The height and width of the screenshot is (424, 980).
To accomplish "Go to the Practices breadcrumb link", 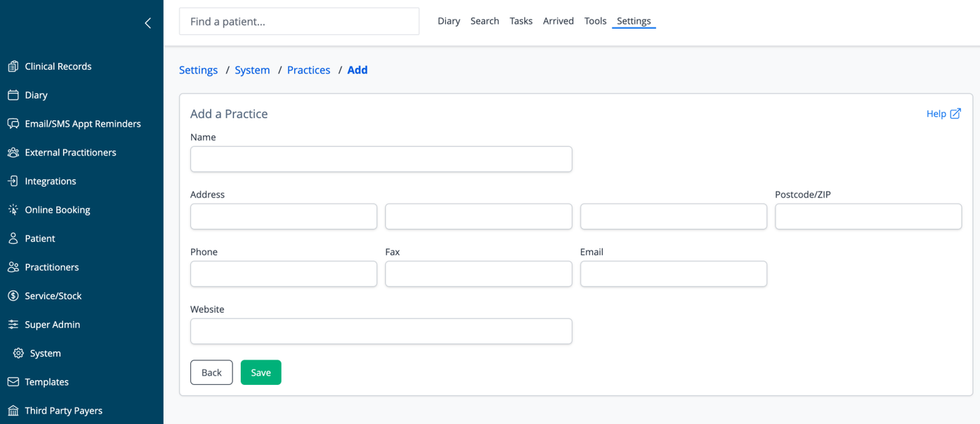I will point(309,70).
